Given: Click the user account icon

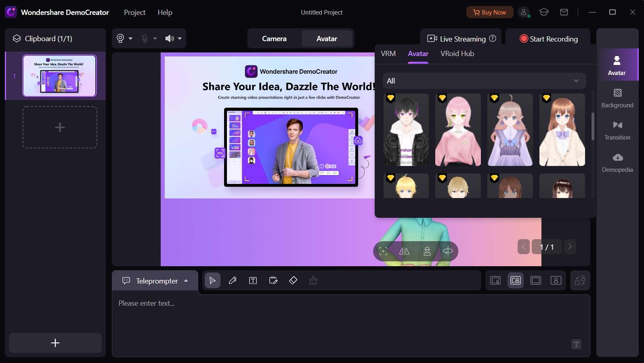Looking at the screenshot, I should (x=524, y=13).
